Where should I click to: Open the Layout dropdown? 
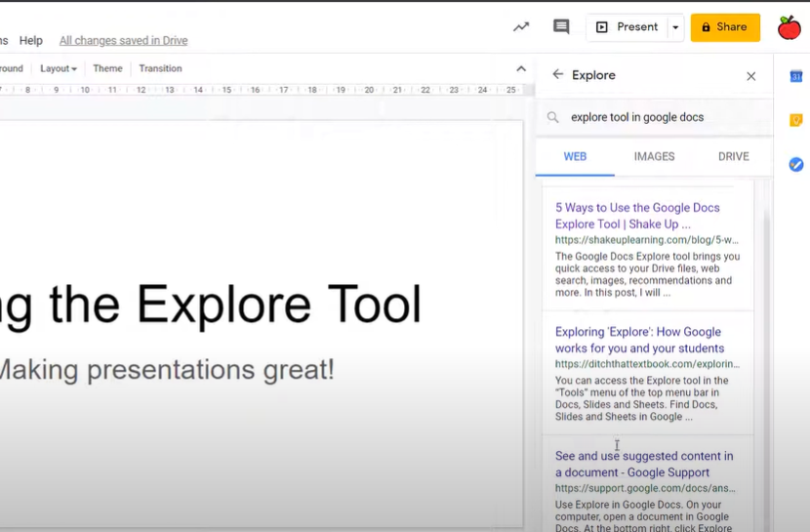59,68
